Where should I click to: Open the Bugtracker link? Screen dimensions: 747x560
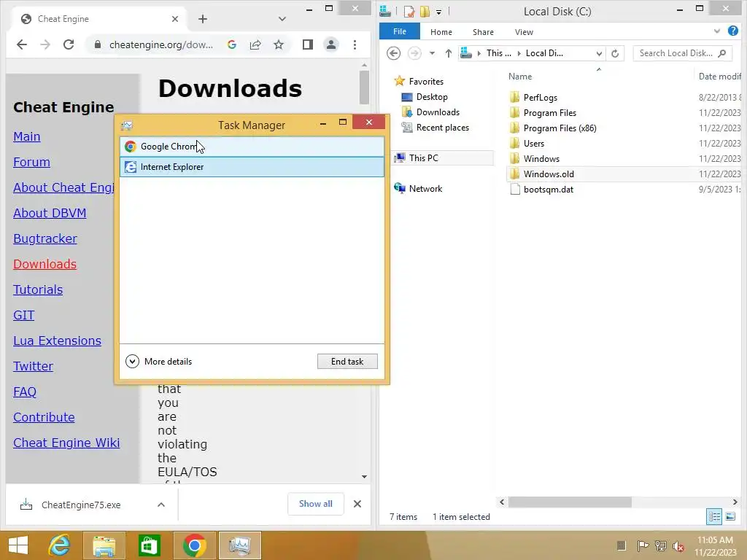point(45,238)
